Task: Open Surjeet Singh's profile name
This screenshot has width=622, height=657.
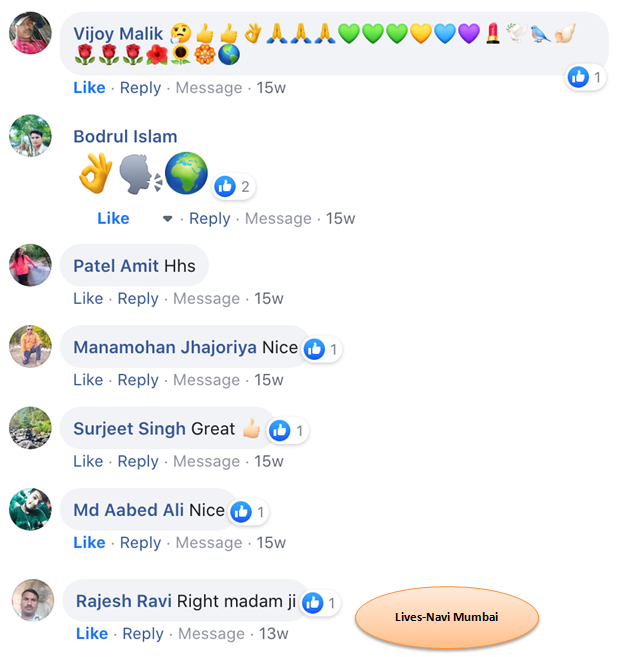Action: click(x=130, y=429)
